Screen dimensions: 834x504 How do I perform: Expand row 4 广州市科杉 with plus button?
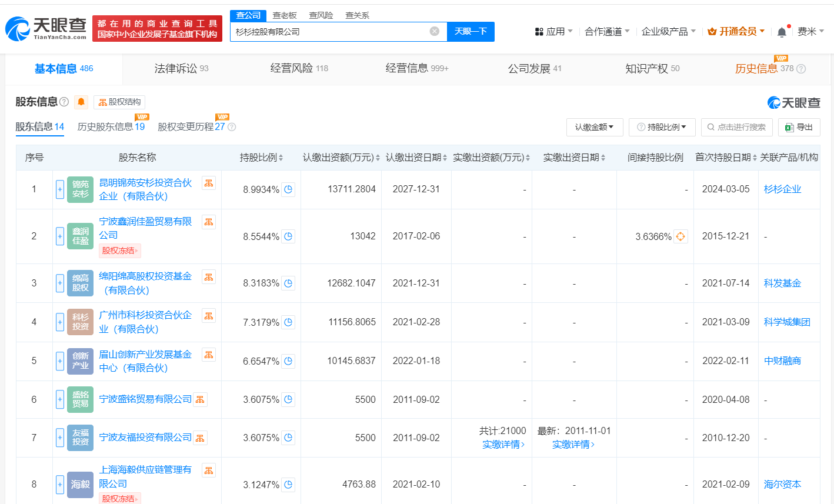pyautogui.click(x=60, y=322)
